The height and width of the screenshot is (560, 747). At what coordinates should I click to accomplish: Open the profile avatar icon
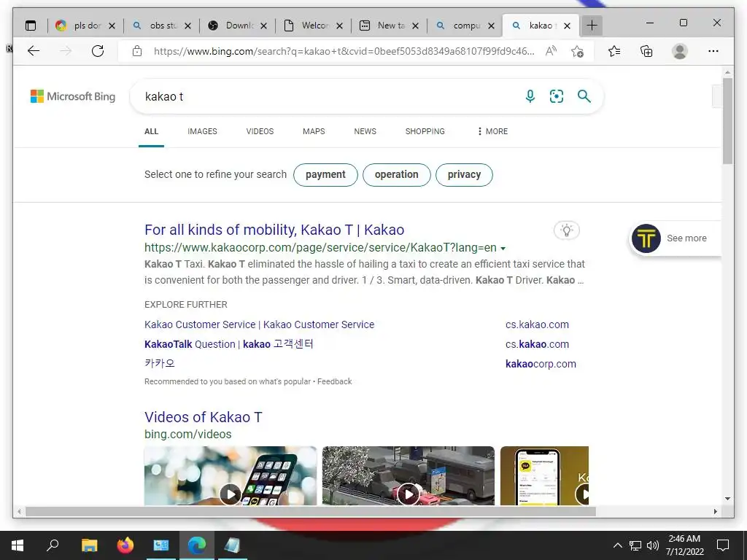coord(680,51)
